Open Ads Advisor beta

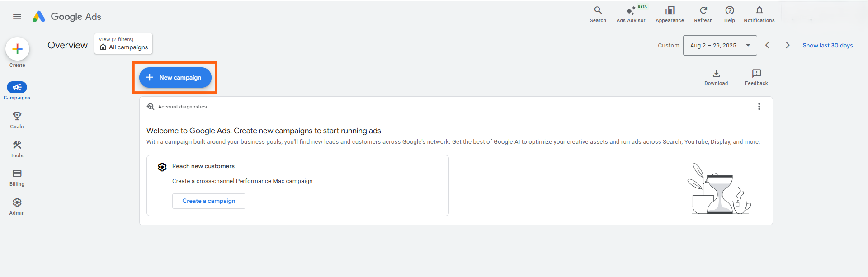[631, 14]
